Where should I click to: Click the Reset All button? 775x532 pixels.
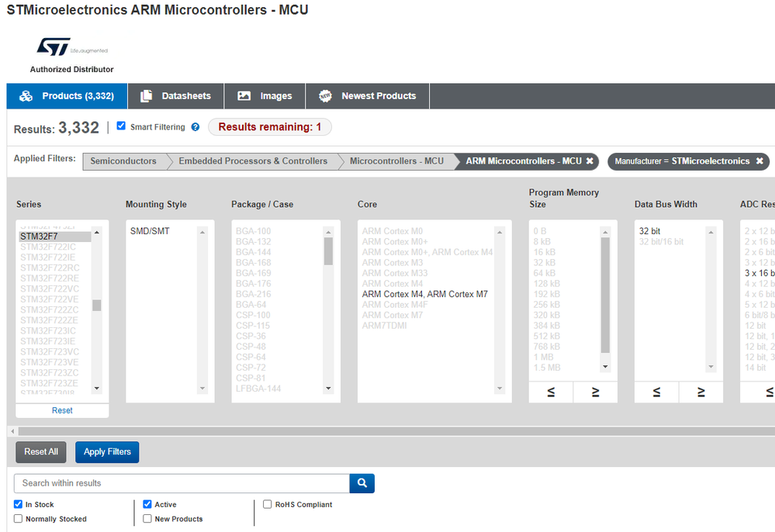[41, 452]
